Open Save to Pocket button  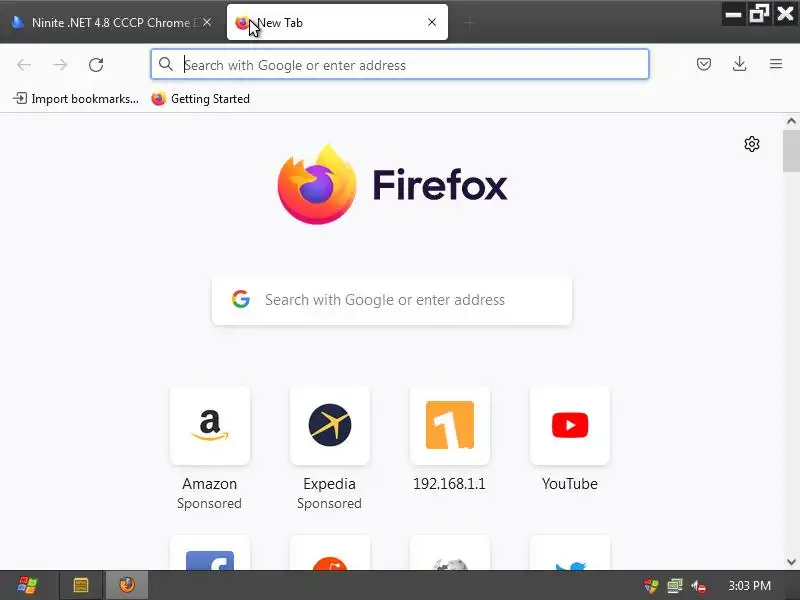click(x=704, y=64)
